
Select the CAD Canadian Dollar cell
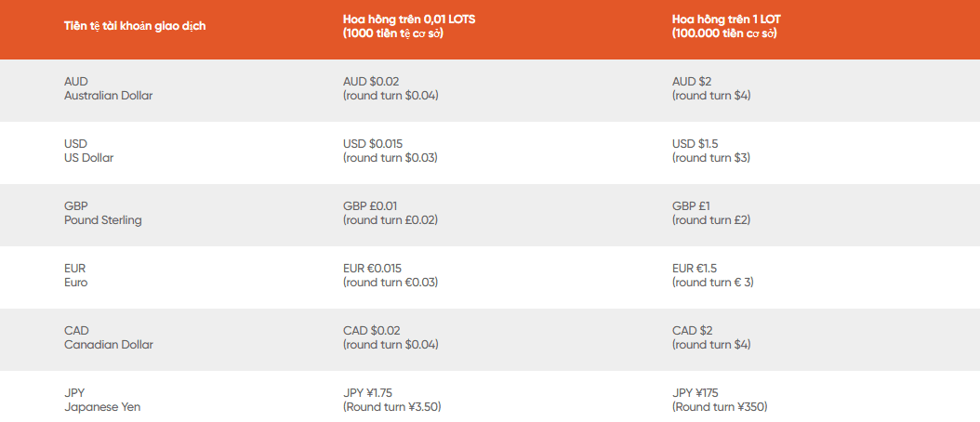[108, 337]
